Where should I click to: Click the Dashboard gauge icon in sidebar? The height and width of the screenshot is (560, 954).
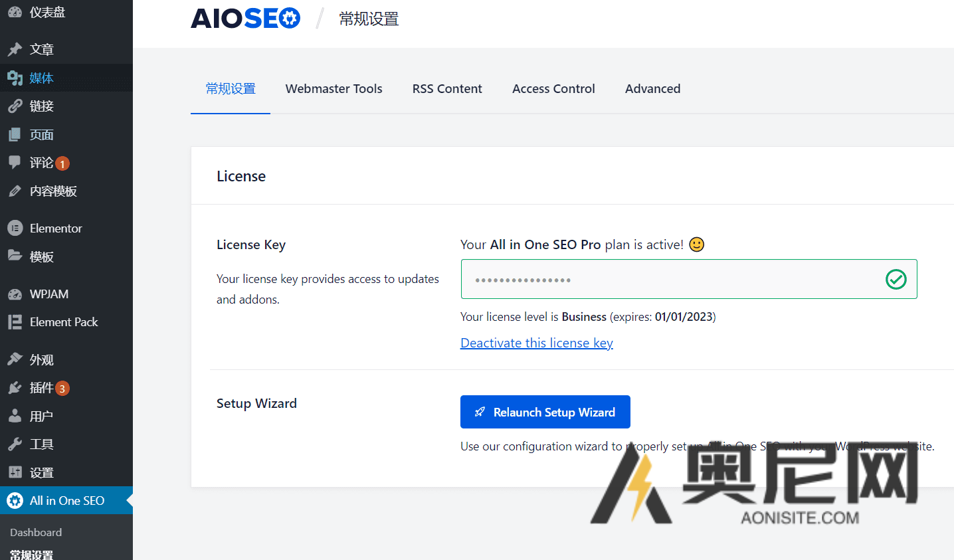pyautogui.click(x=15, y=12)
